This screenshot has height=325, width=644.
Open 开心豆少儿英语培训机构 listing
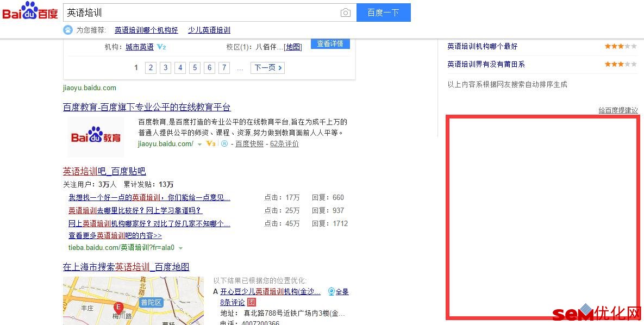click(270, 292)
